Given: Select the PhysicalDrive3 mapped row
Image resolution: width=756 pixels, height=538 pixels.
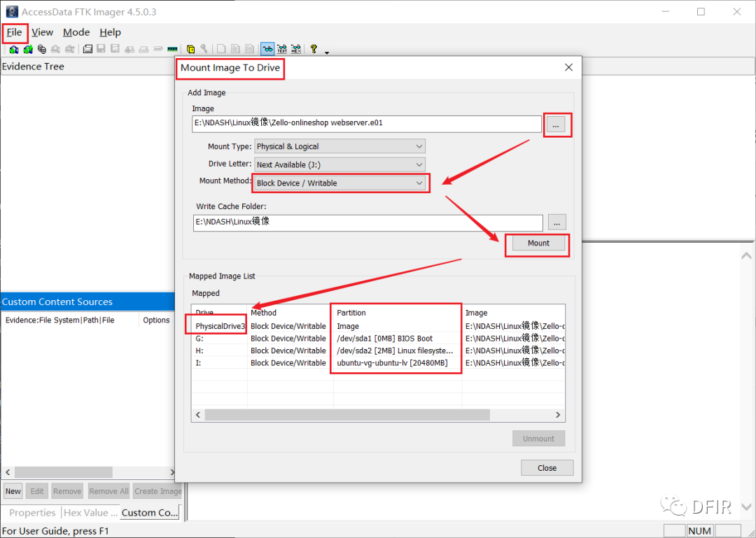Looking at the screenshot, I should pyautogui.click(x=378, y=326).
